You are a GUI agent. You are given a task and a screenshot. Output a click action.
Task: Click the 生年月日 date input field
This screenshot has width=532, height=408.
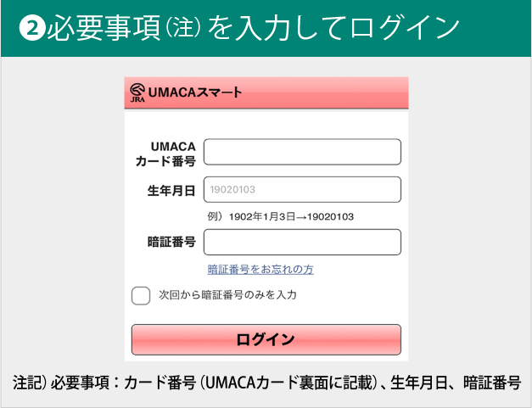pos(302,190)
